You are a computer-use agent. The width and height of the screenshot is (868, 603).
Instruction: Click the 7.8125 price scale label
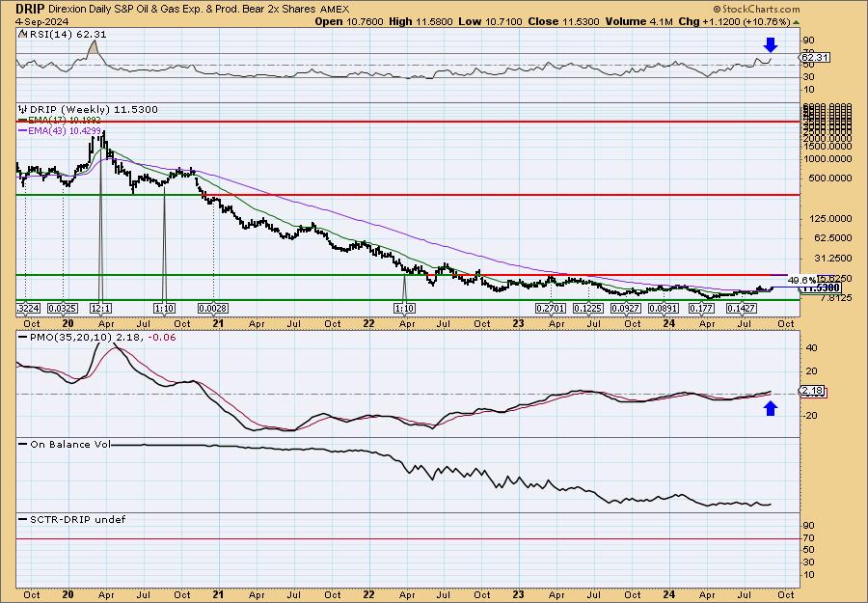(836, 298)
